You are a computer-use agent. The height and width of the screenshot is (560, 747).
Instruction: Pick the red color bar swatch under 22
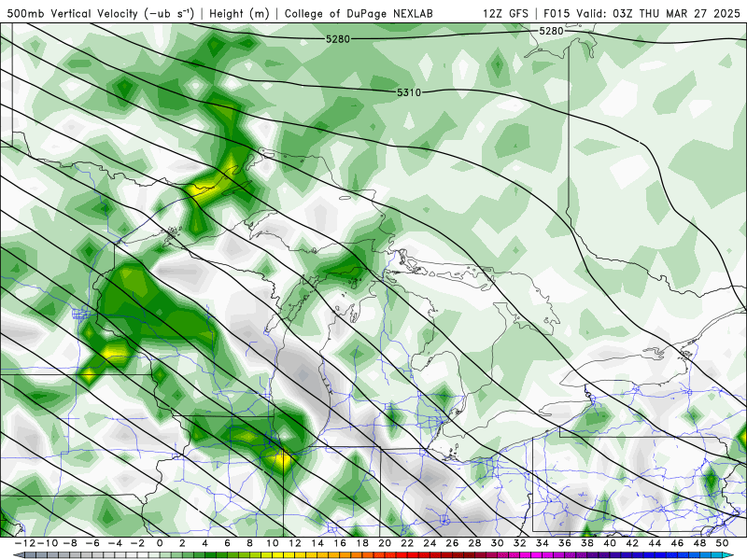(413, 555)
